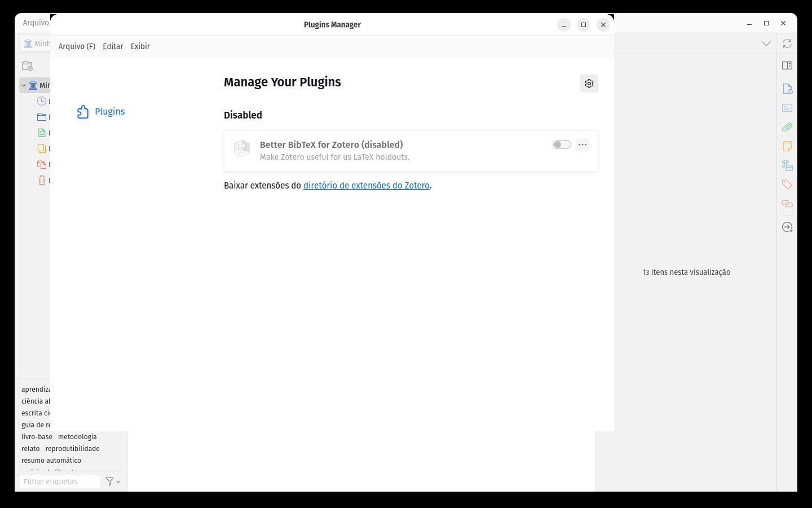Click the new collection folder icon in Zotero
812x508 pixels.
27,66
